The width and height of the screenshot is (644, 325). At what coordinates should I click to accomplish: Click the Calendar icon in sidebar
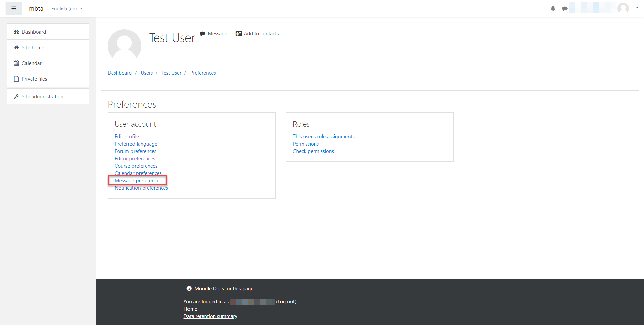16,63
